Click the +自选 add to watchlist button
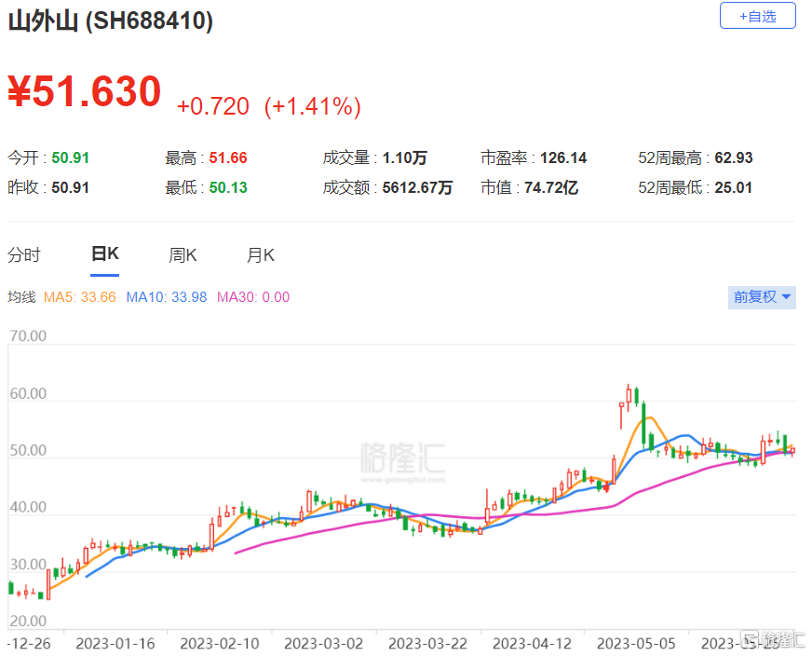Viewport: 812px width, 656px height. 757,16
